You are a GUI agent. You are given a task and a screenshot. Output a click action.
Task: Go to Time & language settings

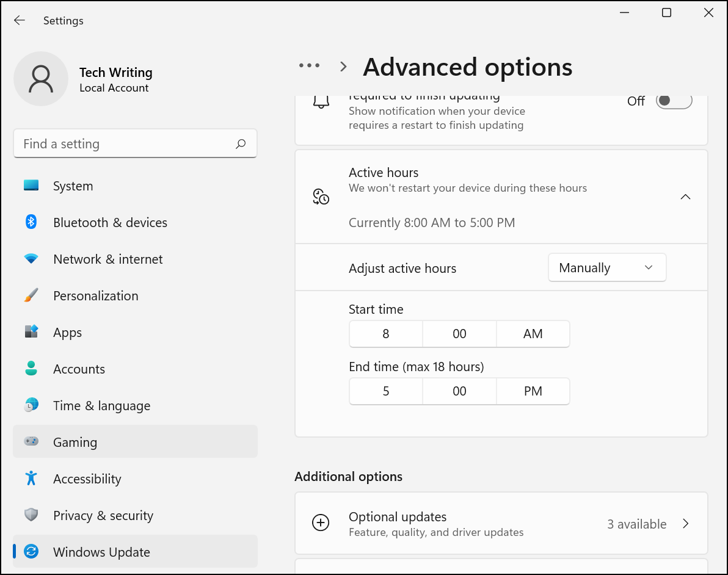[101, 405]
